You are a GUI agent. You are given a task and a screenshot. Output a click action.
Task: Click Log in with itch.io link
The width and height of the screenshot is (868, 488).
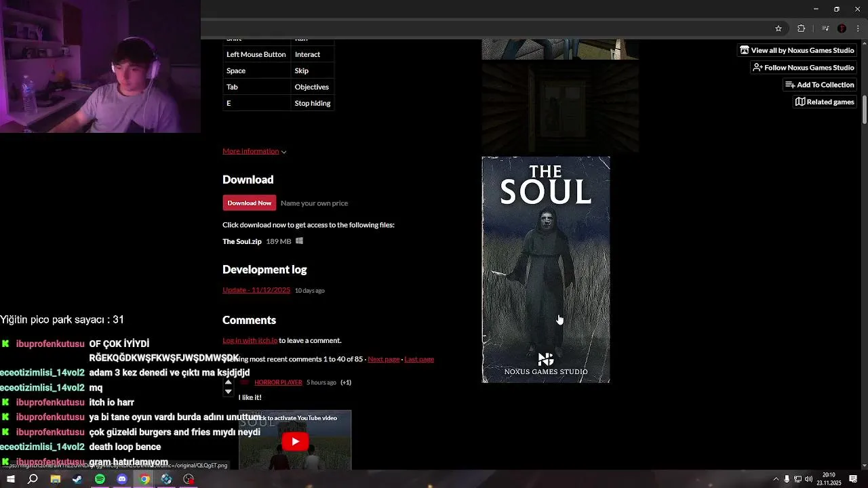tap(250, 340)
